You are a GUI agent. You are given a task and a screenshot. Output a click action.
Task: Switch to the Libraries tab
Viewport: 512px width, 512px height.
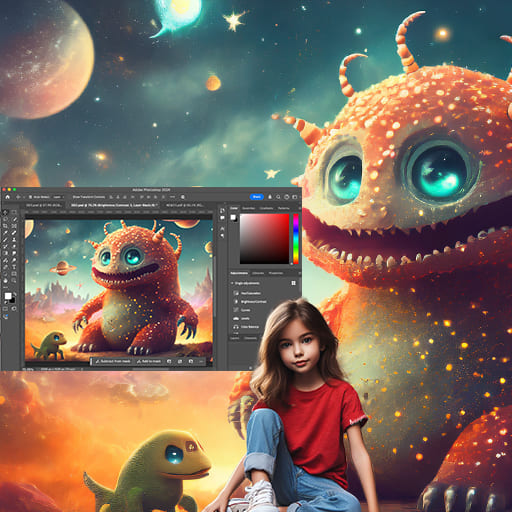pyautogui.click(x=258, y=273)
